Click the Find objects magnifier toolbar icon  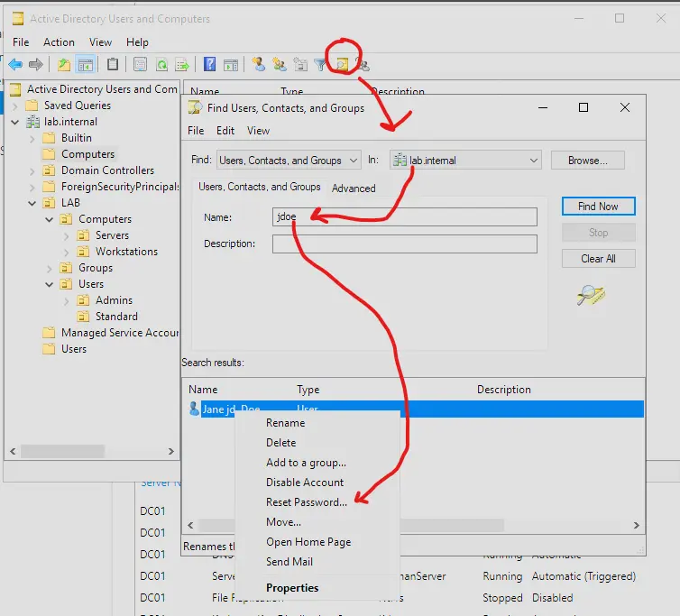[342, 65]
